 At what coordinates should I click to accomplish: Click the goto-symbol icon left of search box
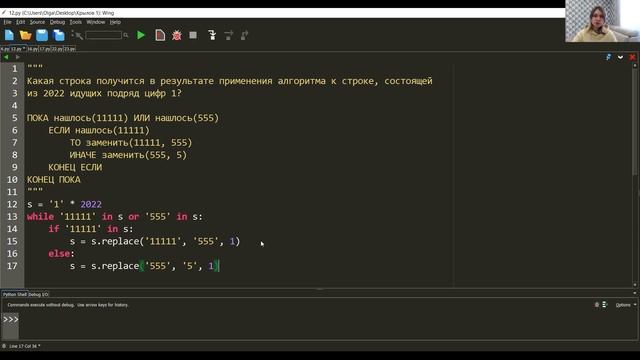[x=77, y=36]
